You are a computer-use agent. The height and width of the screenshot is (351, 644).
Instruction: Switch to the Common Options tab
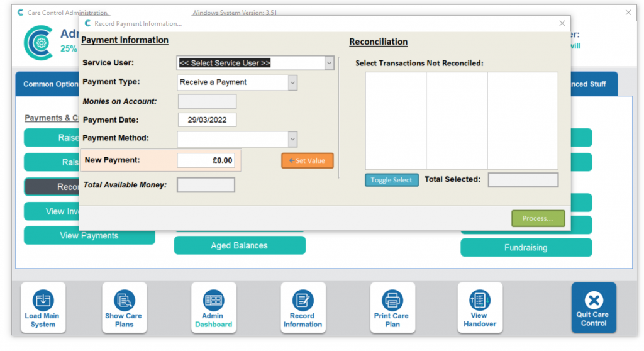tap(49, 84)
